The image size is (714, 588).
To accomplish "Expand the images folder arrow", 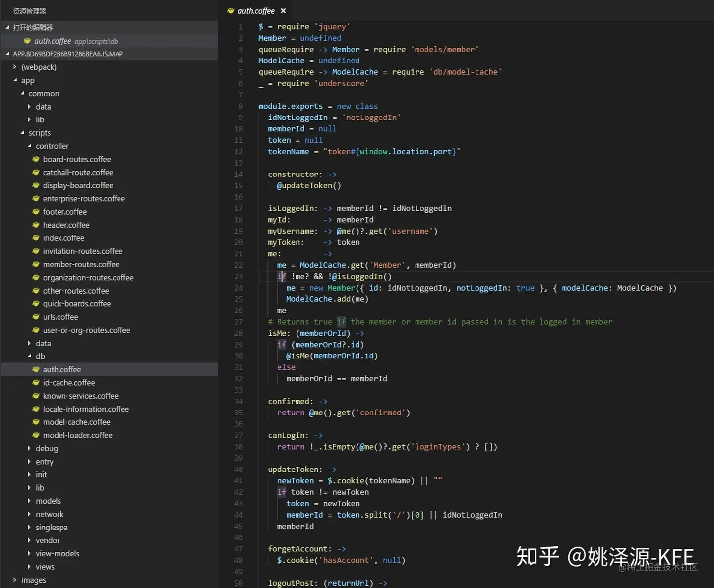I will (x=15, y=580).
